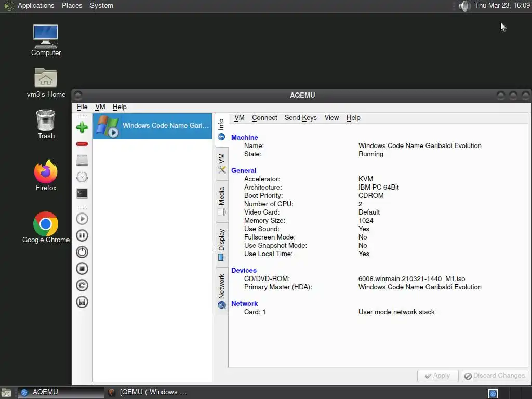This screenshot has height=399, width=532.
Task: Select the Computer desktop icon
Action: click(x=46, y=41)
